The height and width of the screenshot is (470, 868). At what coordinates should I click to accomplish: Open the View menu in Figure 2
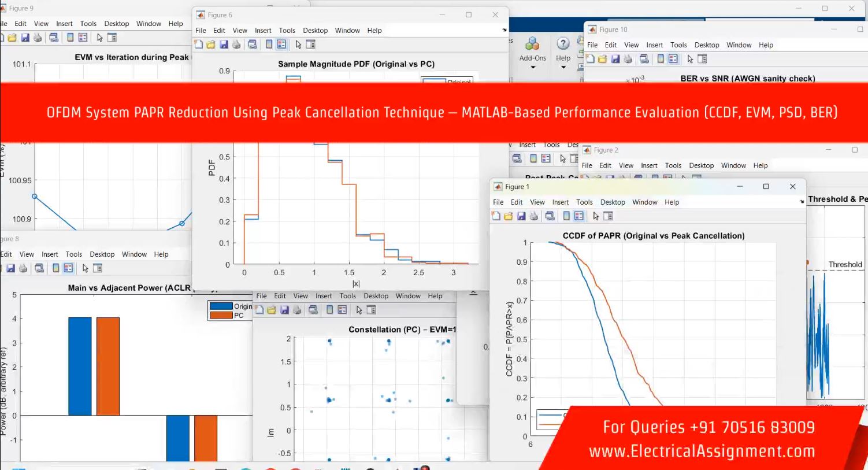coord(626,165)
